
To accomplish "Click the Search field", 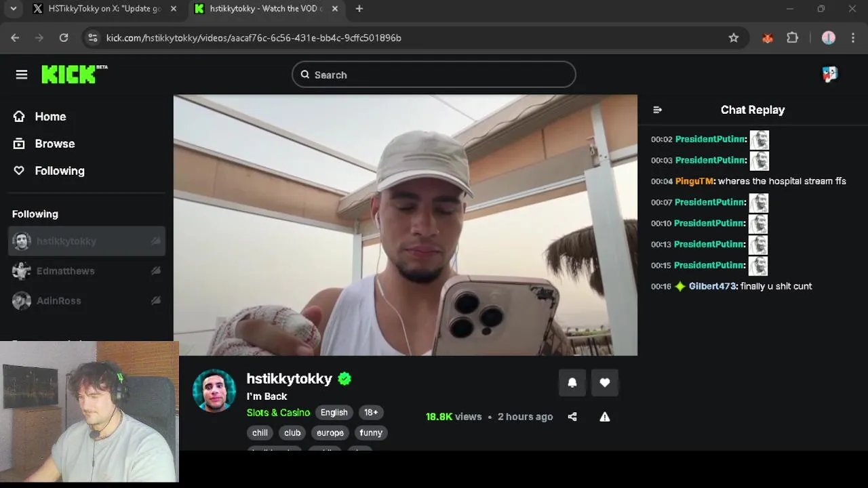I will point(434,75).
